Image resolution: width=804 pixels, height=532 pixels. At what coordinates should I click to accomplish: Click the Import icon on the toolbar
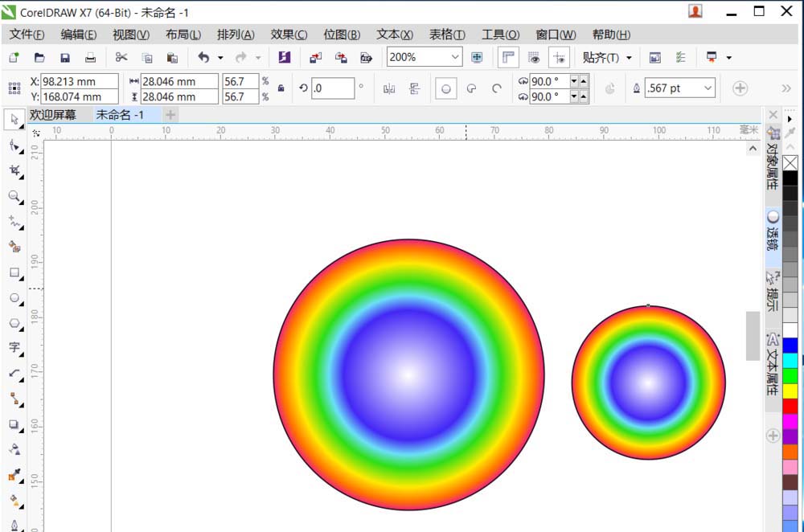click(x=314, y=57)
